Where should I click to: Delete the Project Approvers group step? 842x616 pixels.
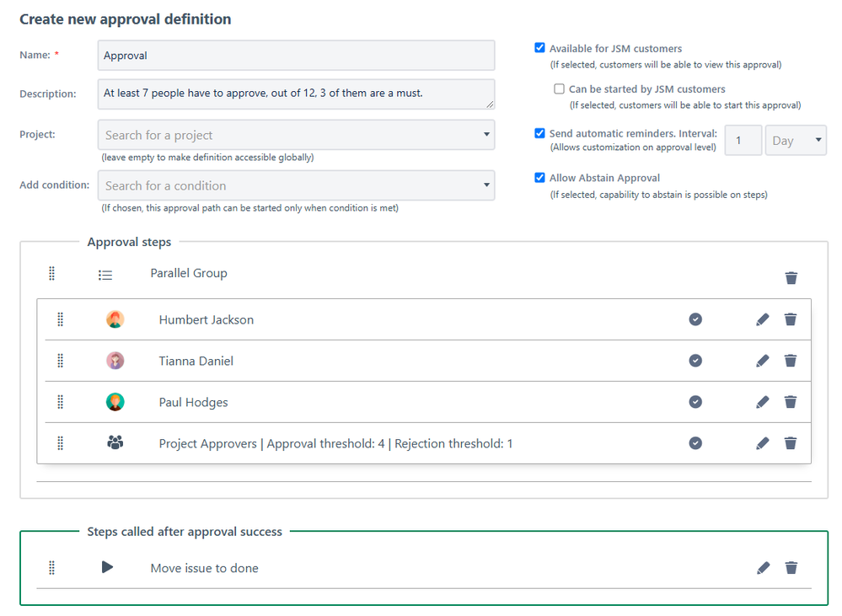click(791, 443)
